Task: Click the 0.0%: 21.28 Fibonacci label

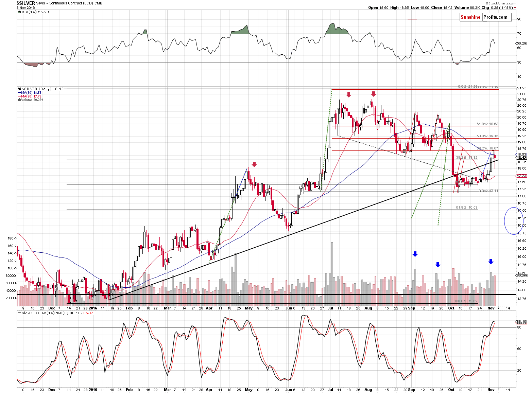Action: [x=468, y=87]
